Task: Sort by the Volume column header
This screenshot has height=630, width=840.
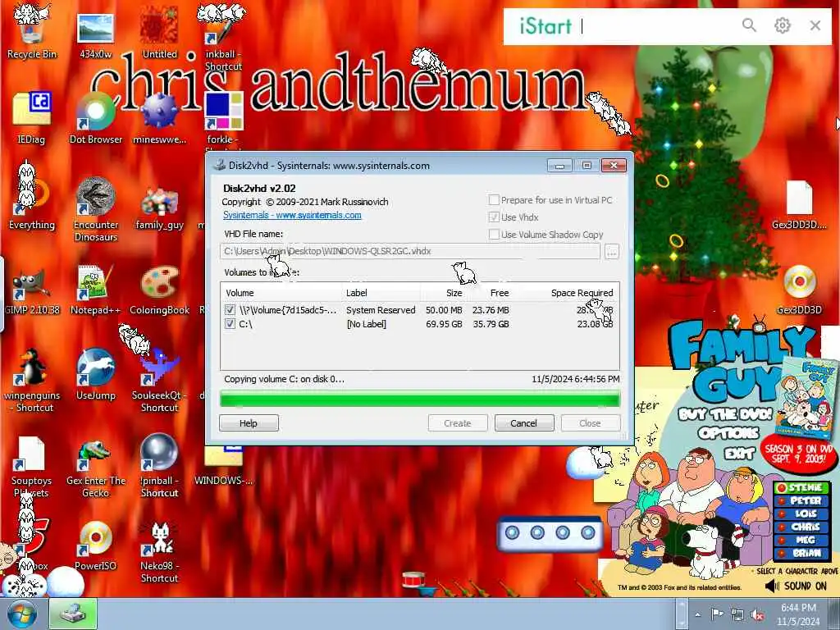Action: click(x=282, y=293)
